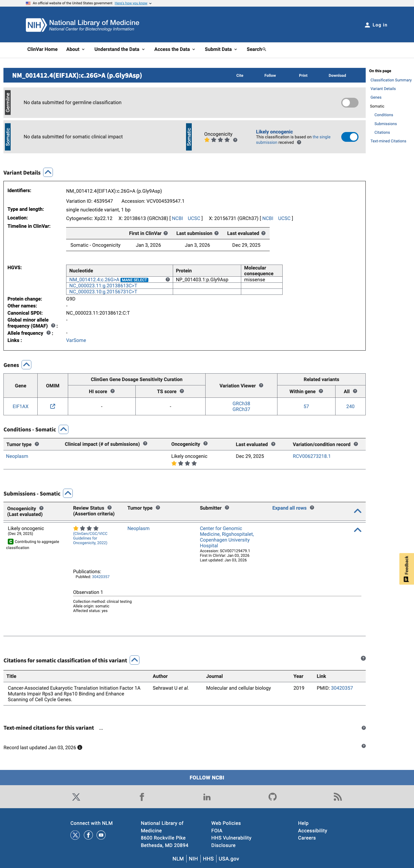The width and height of the screenshot is (414, 868).
Task: Open Neoplasm tumor type in Conditions table
Action: tap(17, 456)
